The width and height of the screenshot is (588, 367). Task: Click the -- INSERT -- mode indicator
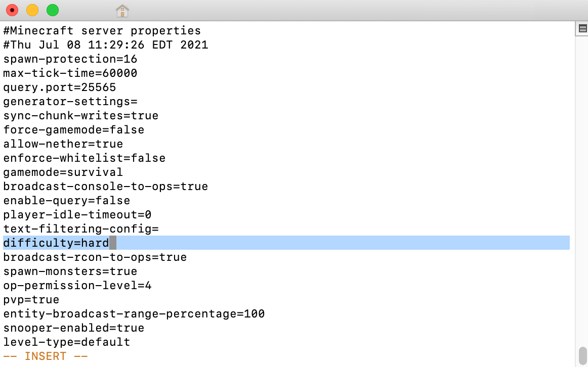[x=45, y=356]
